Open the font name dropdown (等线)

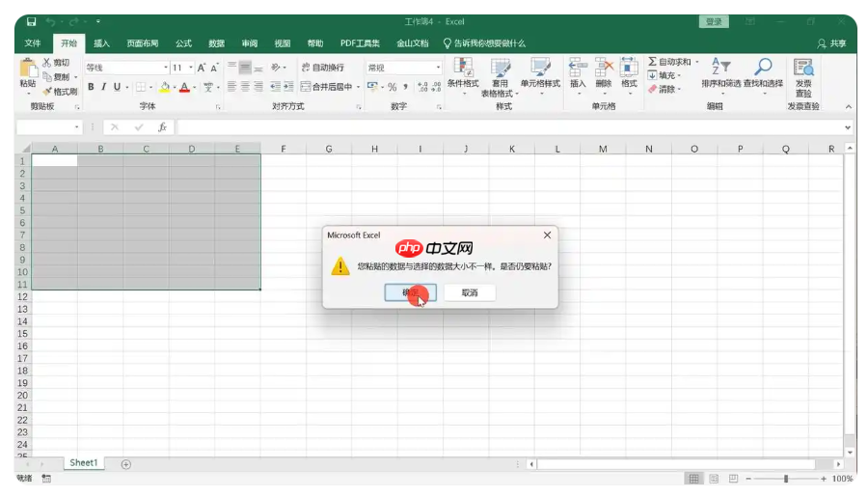[166, 68]
